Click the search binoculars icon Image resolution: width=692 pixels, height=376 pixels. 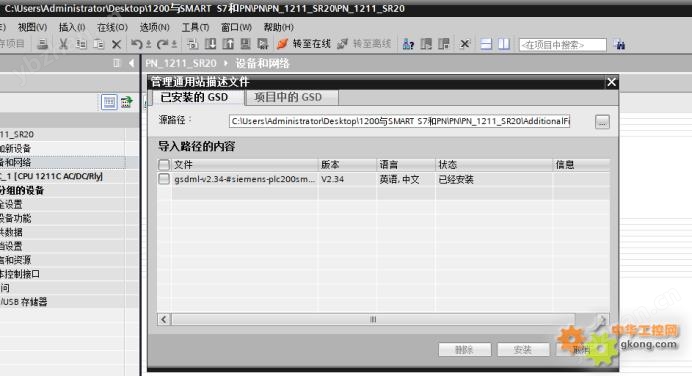coord(620,45)
